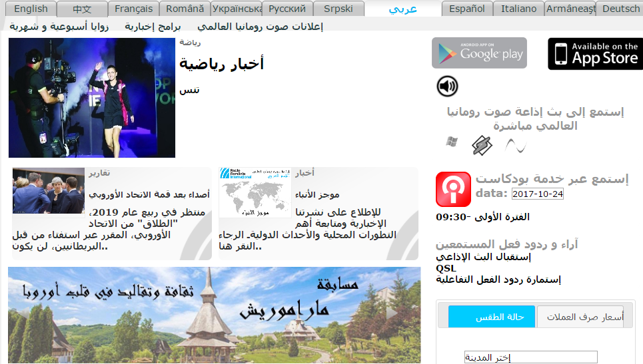Screen dimensions: 643x364
Task: Click the tennis player photo thumbnail
Action: coord(92,98)
